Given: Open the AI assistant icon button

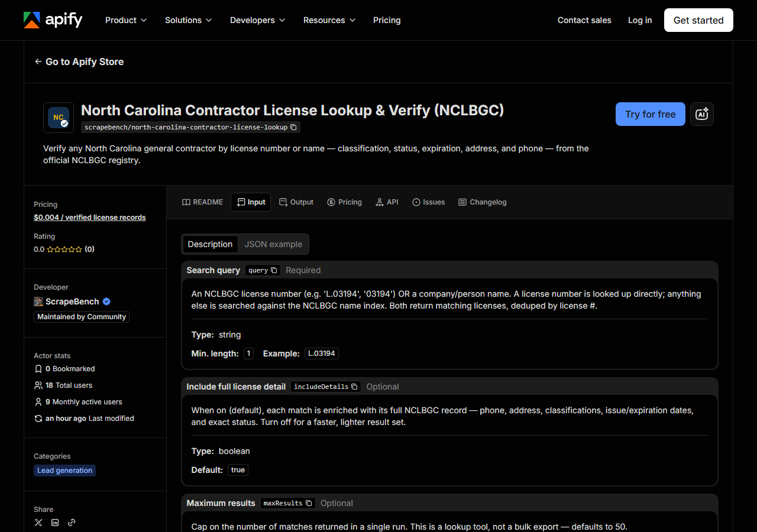Looking at the screenshot, I should pos(702,114).
